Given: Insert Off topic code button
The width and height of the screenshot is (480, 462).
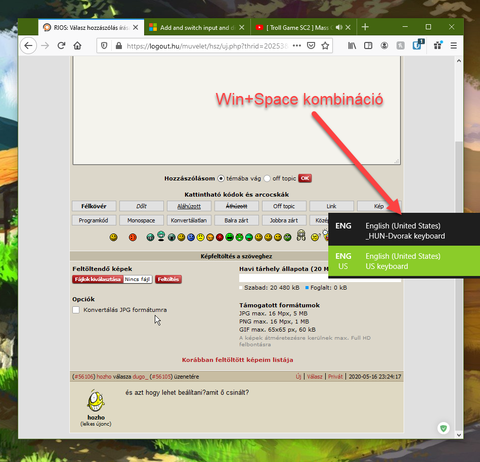Looking at the screenshot, I should 284,206.
